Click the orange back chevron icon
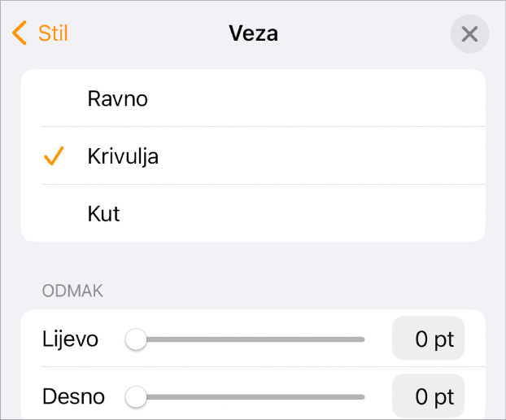The height and width of the screenshot is (420, 506). pyautogui.click(x=20, y=33)
